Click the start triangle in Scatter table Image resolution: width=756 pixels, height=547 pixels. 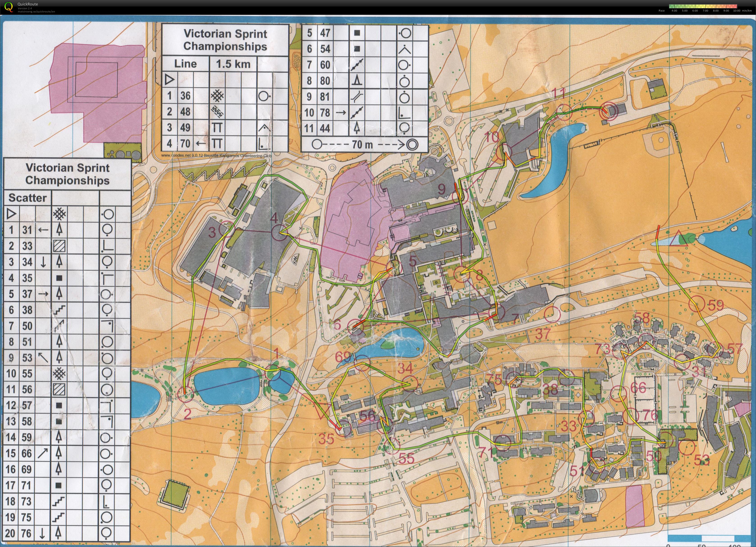tap(12, 214)
